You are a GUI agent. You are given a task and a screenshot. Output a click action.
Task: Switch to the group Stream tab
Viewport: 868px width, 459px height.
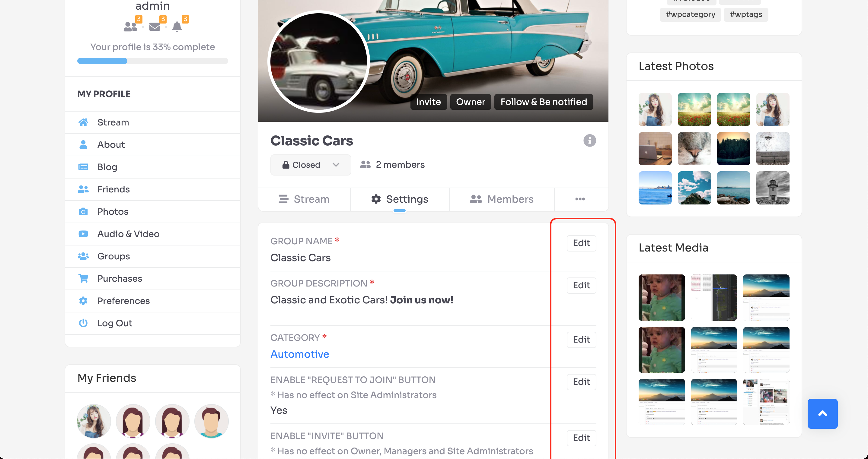304,199
